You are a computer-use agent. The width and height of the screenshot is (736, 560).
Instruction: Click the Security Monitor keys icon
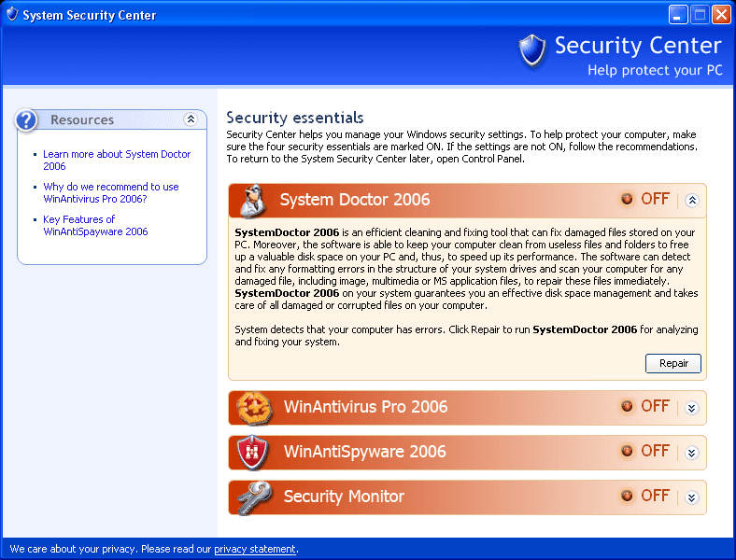253,497
